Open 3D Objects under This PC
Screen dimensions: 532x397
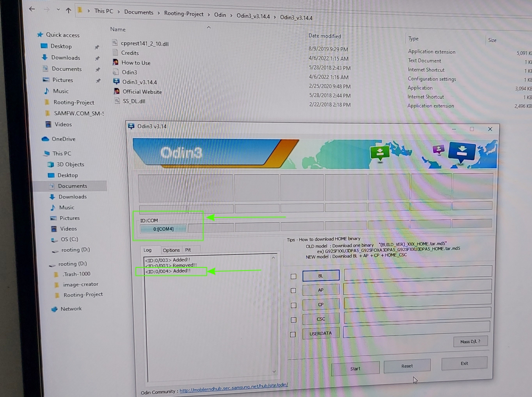[70, 164]
